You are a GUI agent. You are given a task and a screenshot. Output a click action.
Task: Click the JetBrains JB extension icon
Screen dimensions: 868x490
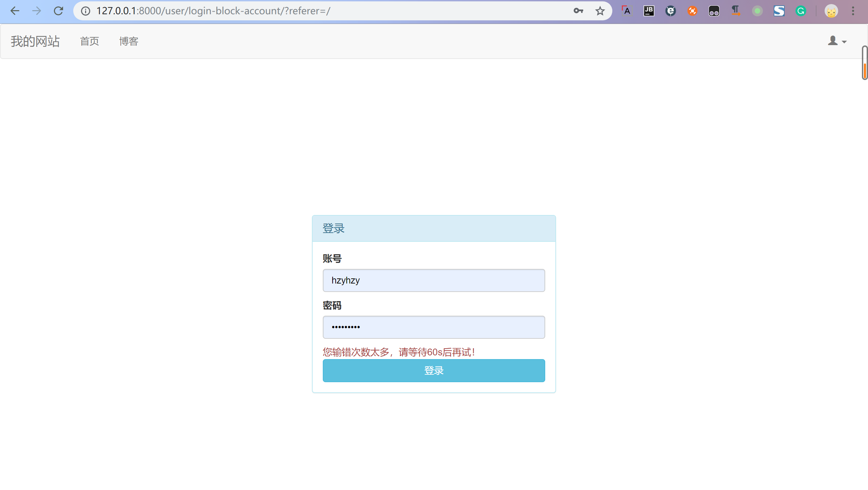click(649, 11)
